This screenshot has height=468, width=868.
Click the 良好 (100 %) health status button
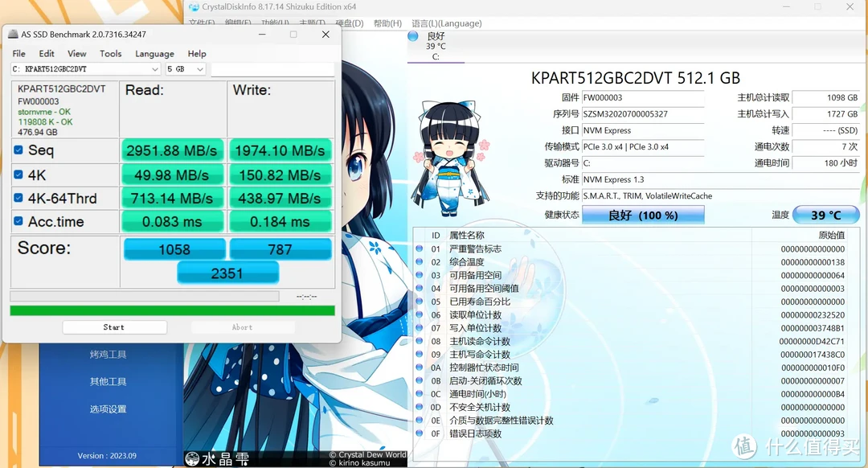click(x=643, y=216)
